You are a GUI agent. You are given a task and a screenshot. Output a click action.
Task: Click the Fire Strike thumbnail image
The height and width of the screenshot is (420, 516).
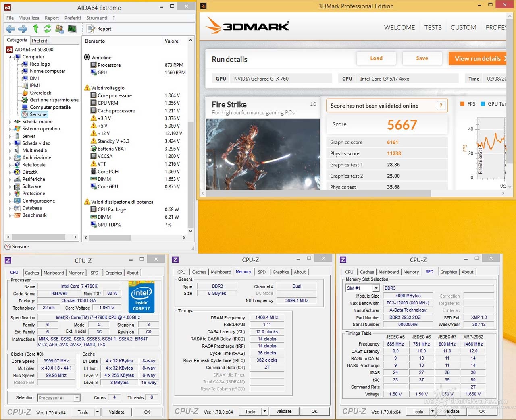coord(263,154)
